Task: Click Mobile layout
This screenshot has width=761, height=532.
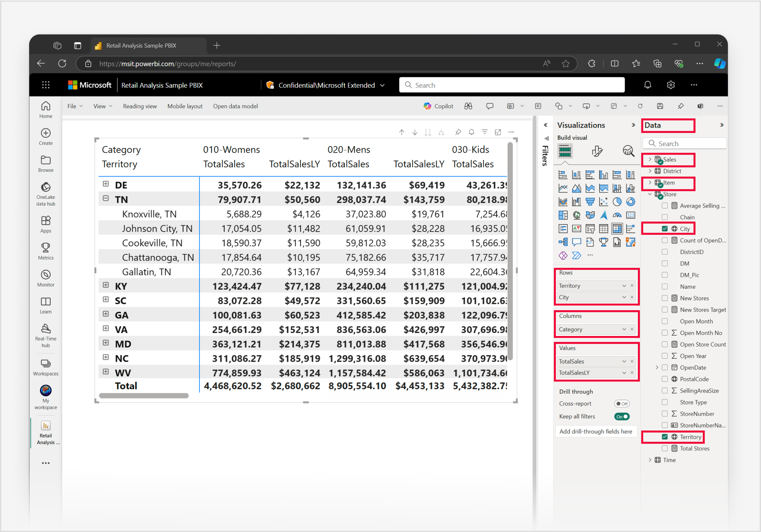Action: (185, 106)
